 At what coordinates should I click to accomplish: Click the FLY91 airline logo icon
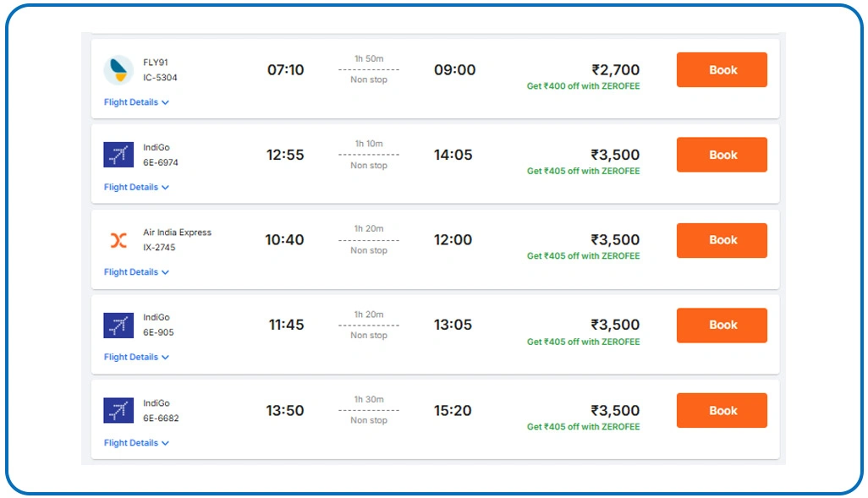[118, 70]
